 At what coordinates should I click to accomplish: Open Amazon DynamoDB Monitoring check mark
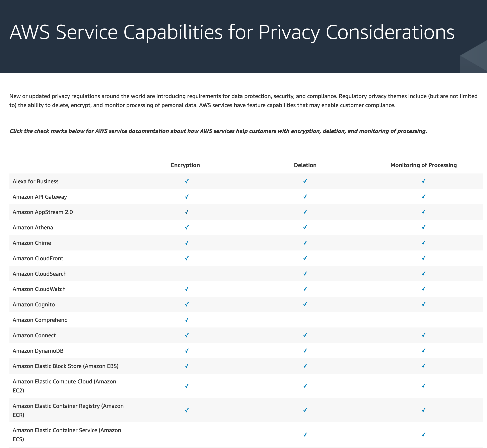coord(423,351)
